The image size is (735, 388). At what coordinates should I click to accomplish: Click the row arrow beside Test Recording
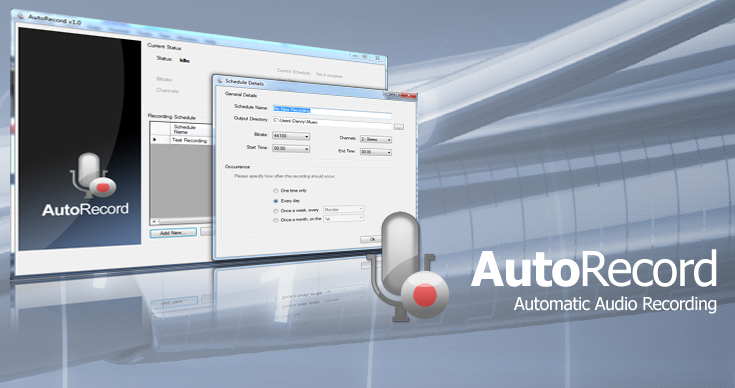(155, 140)
